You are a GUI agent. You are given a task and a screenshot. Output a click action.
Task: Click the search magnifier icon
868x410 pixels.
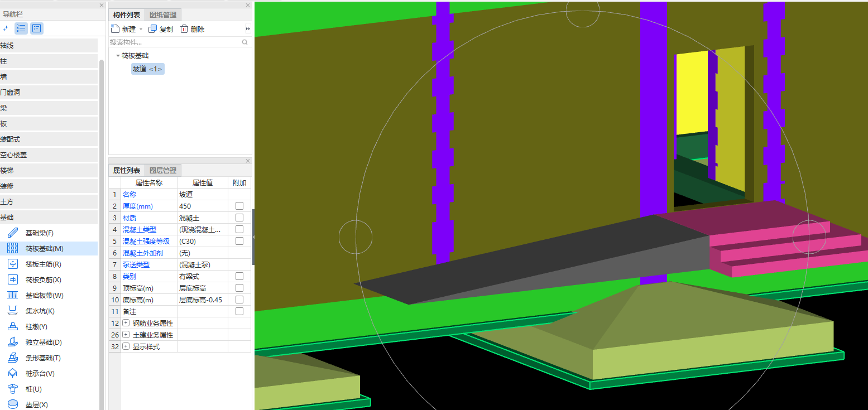pos(244,42)
